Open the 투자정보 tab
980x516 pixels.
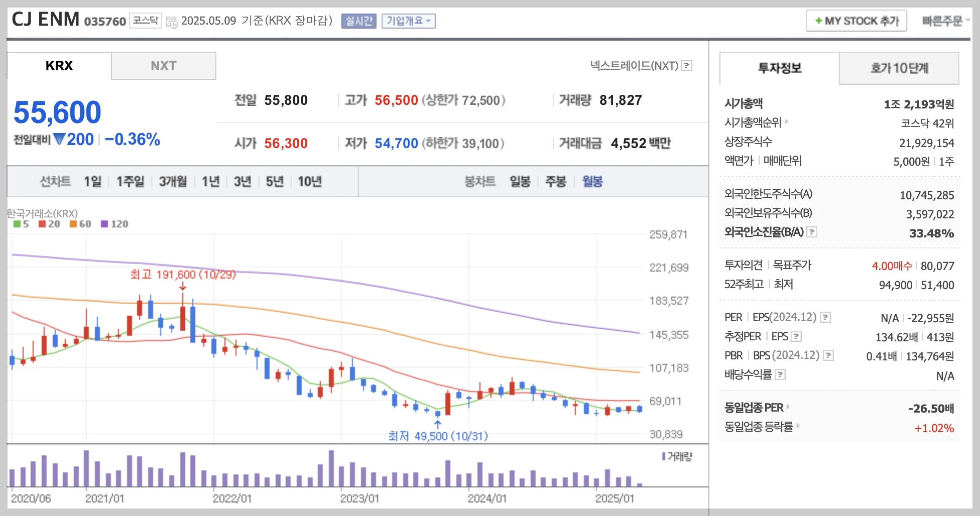point(780,68)
